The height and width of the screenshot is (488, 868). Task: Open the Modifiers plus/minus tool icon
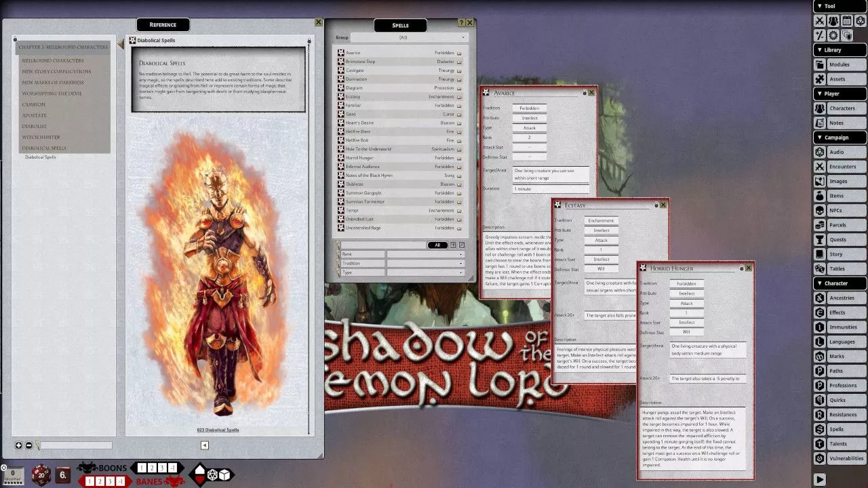pos(820,35)
